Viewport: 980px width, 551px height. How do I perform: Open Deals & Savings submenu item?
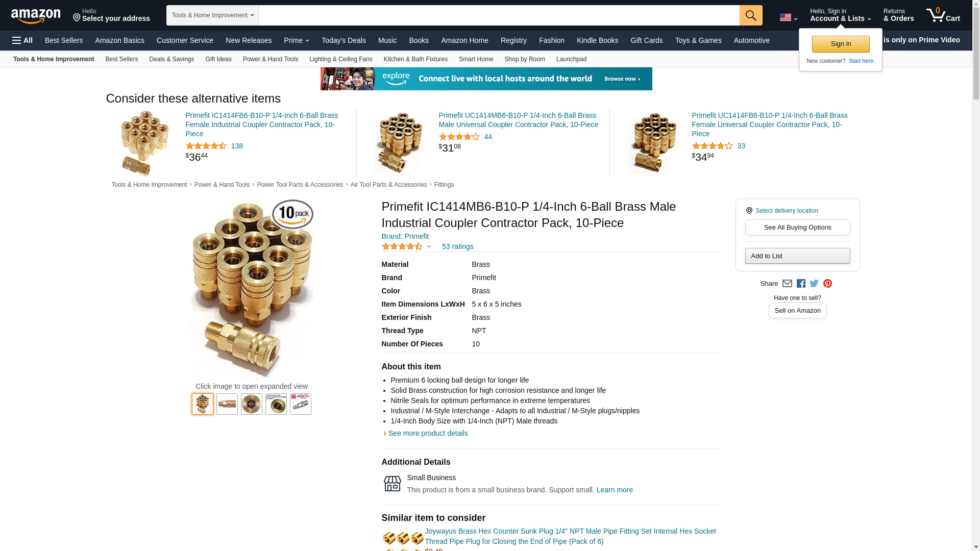171,59
